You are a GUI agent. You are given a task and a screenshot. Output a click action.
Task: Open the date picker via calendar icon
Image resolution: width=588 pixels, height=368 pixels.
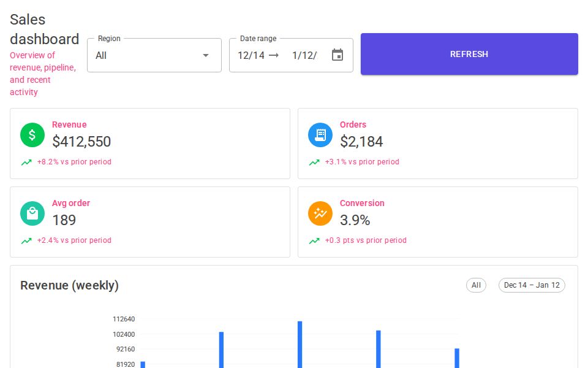(x=337, y=55)
